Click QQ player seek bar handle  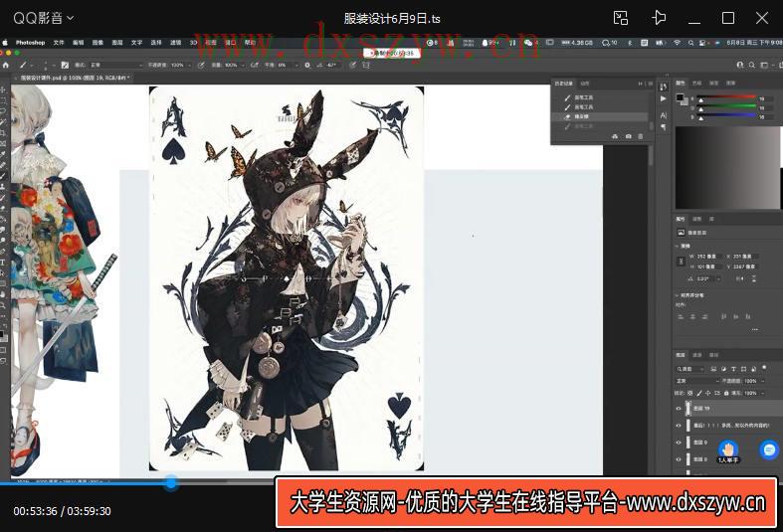click(x=171, y=482)
